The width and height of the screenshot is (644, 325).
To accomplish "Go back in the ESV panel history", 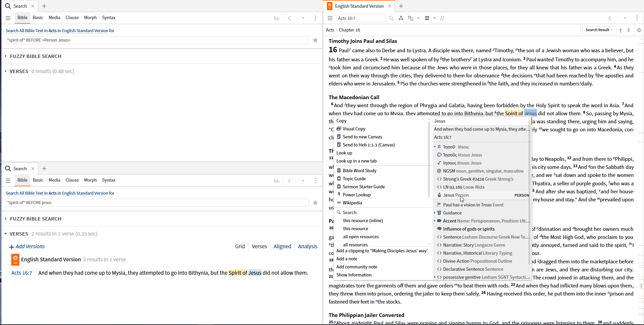I will (610, 18).
